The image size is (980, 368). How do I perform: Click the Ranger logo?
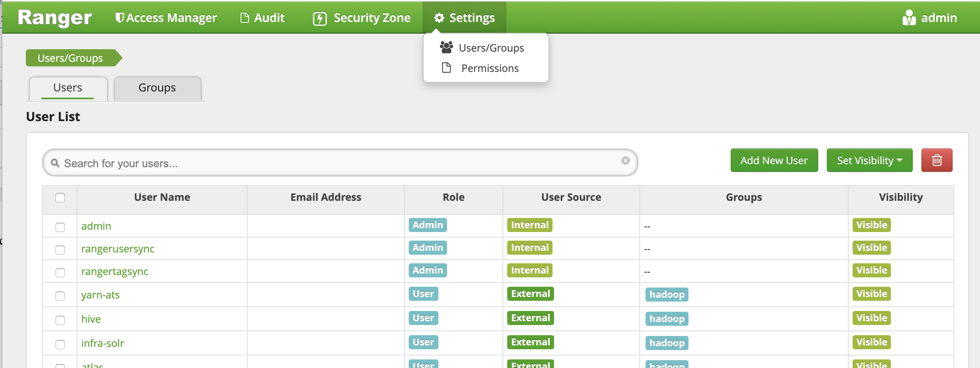click(x=55, y=18)
